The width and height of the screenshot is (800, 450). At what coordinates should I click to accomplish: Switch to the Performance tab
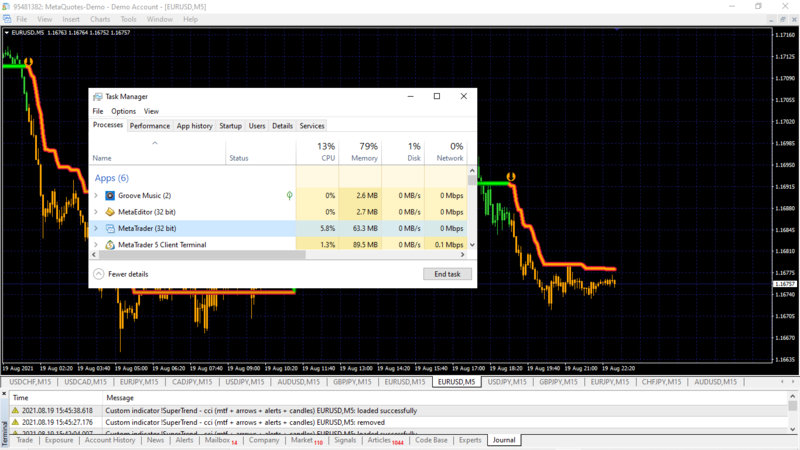point(149,126)
